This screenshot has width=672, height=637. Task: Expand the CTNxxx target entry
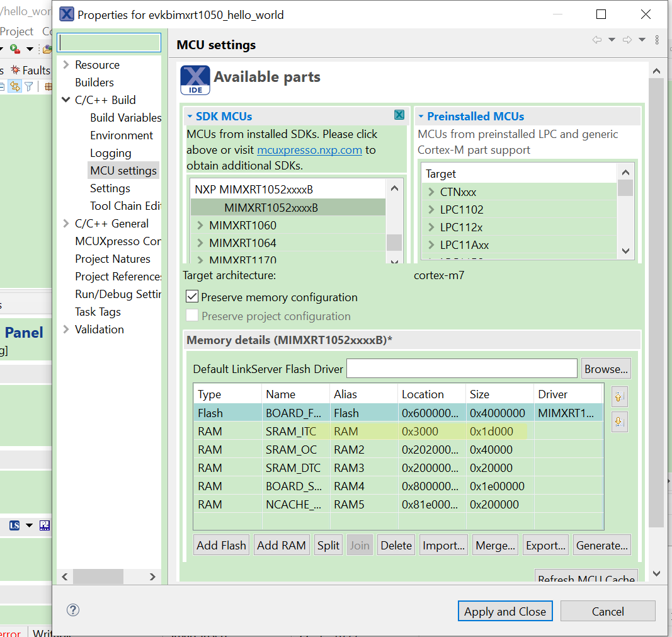pos(431,192)
